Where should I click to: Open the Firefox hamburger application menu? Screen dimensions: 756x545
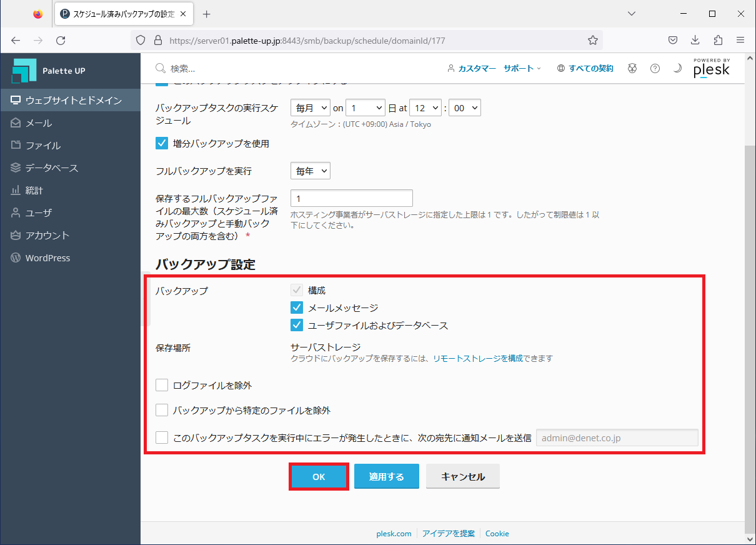click(x=740, y=40)
